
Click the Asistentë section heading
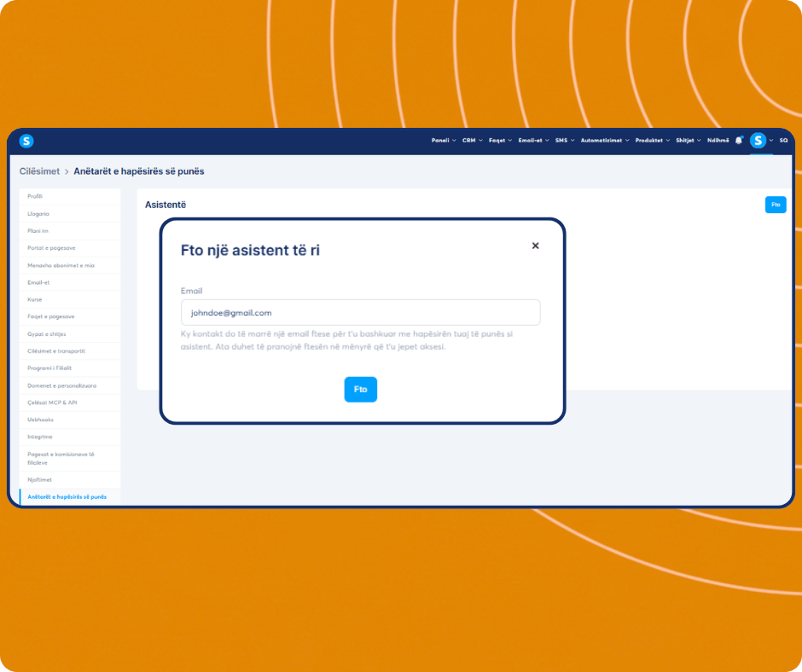[x=166, y=205]
